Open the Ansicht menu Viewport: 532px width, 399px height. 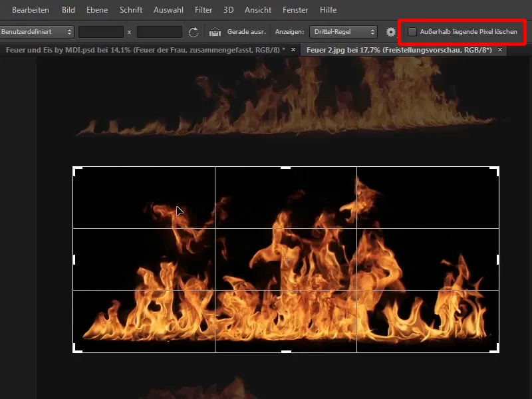258,10
